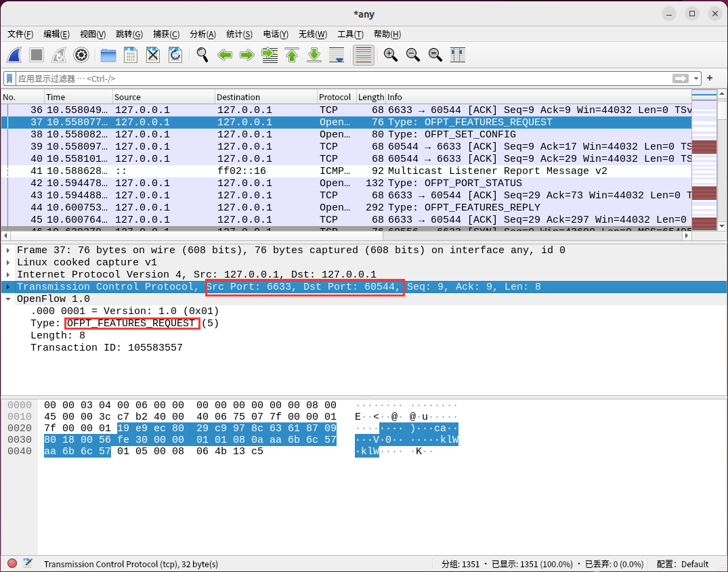Jump to last packet icon
The image size is (728, 572).
click(314, 56)
